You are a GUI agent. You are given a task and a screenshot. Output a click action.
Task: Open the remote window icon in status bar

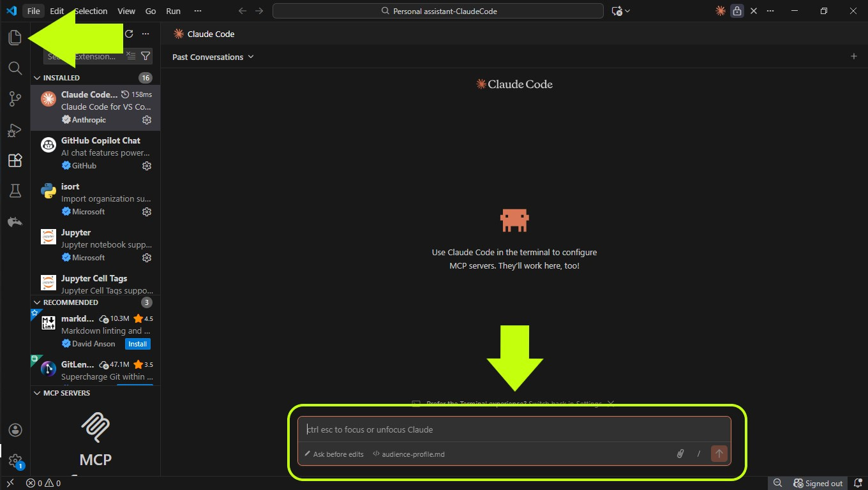click(10, 483)
